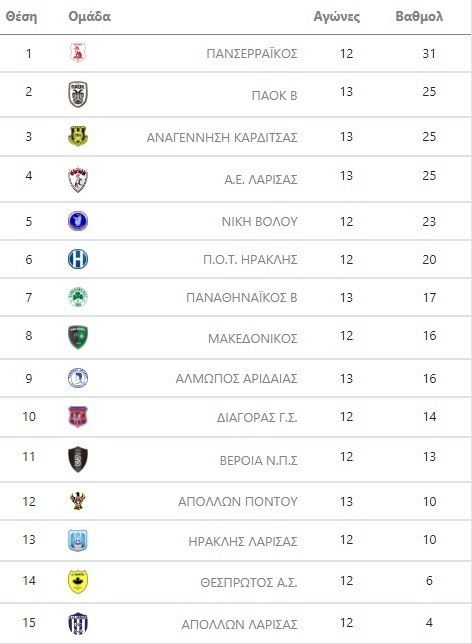Click the Ομάδα column header

[x=90, y=16]
